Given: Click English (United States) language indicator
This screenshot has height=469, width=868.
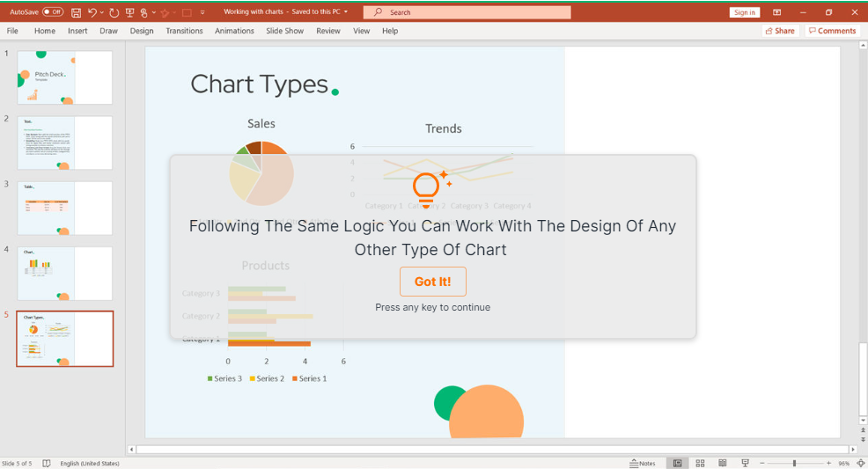Looking at the screenshot, I should coord(90,464).
